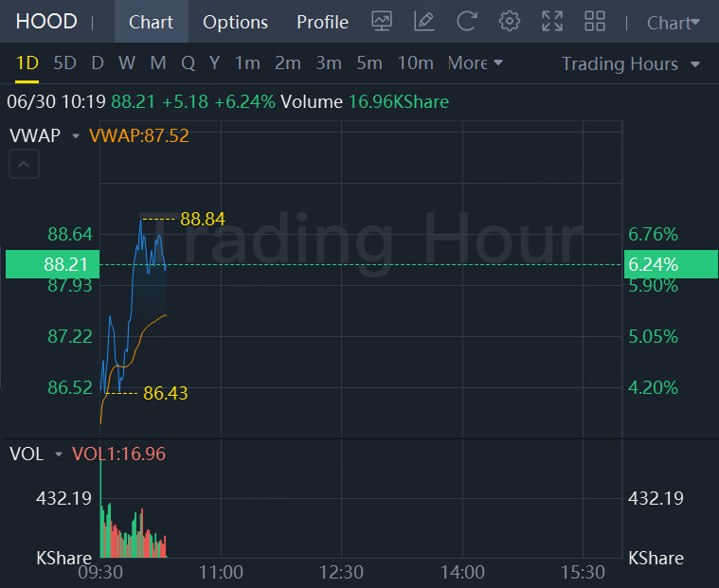
Task: Click the HOOD ticker symbol
Action: pyautogui.click(x=46, y=22)
